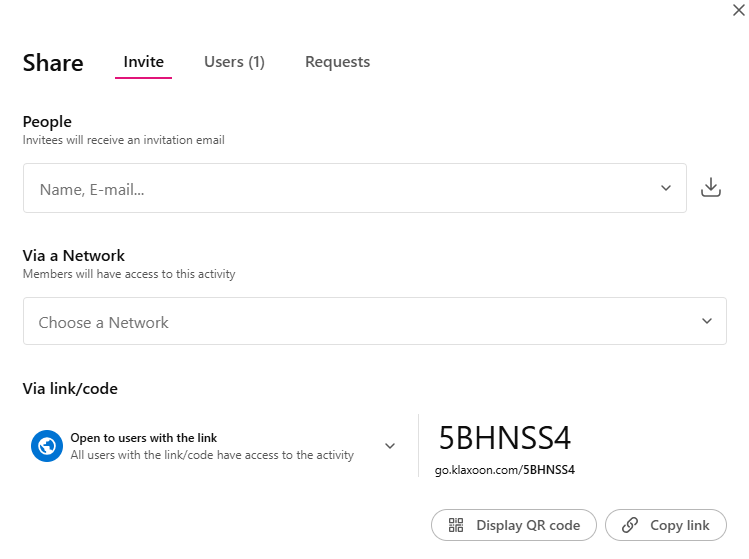
Task: Click the QR code icon
Action: tap(456, 525)
